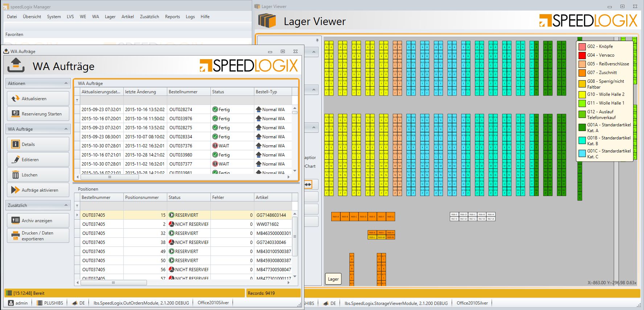Click NICHT RESERVIERT status icon at position 2
The image size is (644, 310).
tap(172, 224)
